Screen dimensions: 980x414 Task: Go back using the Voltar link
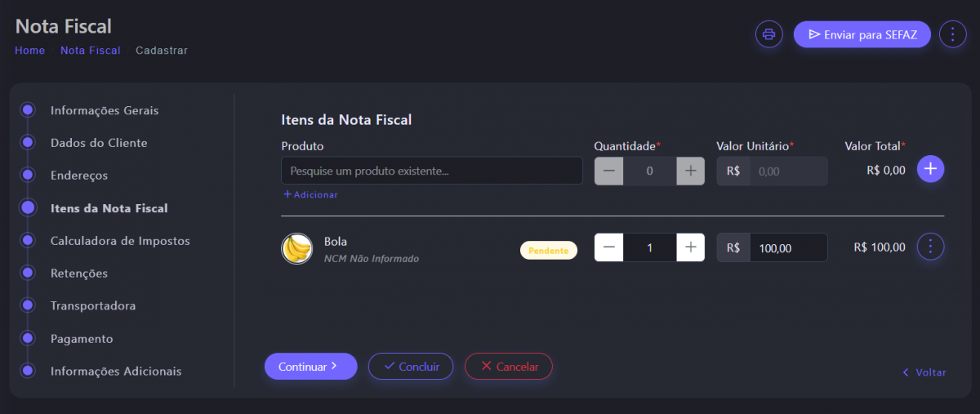tap(924, 372)
